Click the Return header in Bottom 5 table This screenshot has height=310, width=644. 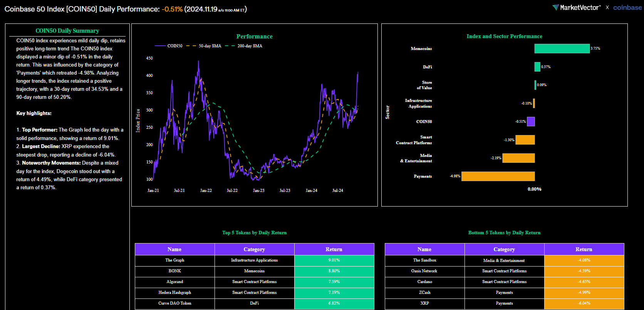point(584,249)
